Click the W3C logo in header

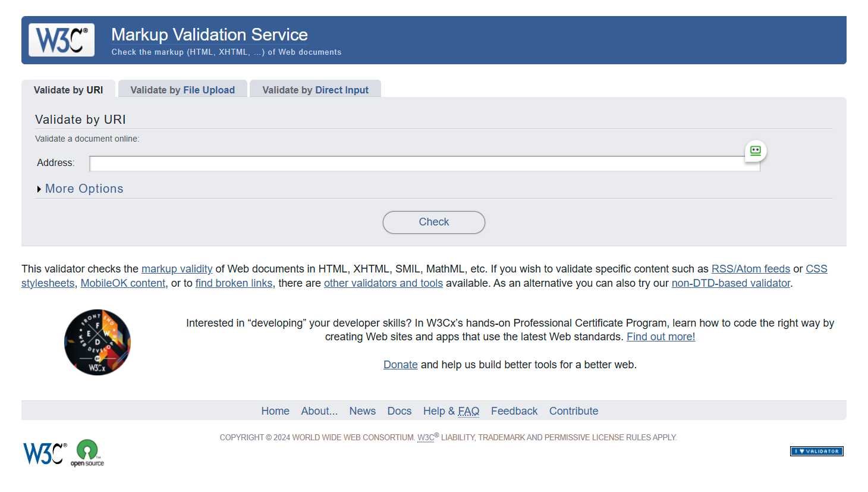(x=62, y=40)
